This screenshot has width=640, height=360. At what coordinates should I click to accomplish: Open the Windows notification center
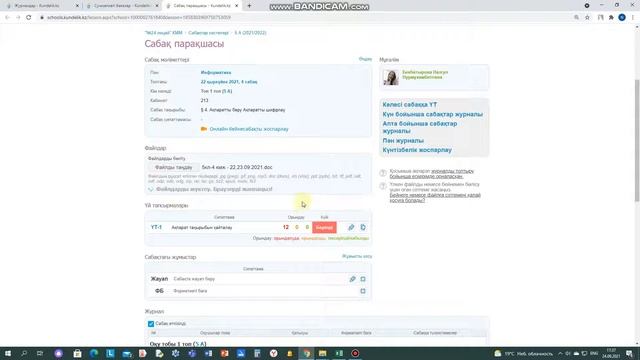click(x=629, y=353)
